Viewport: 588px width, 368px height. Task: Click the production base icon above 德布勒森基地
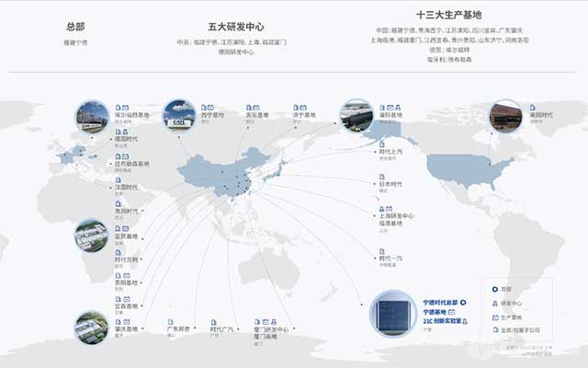point(125,156)
